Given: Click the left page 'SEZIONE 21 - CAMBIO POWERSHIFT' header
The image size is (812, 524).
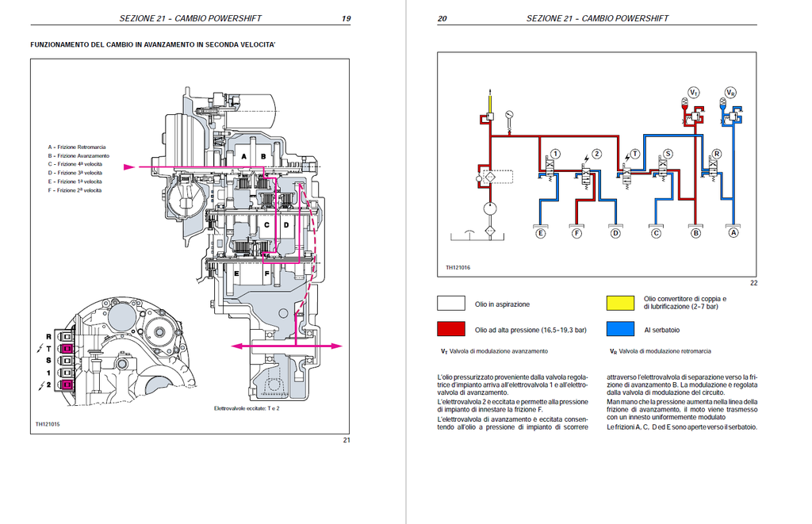Looking at the screenshot, I should pos(190,19).
